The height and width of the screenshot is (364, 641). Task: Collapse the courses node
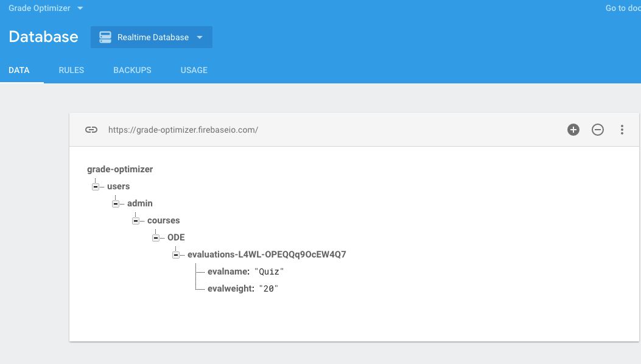tap(136, 221)
